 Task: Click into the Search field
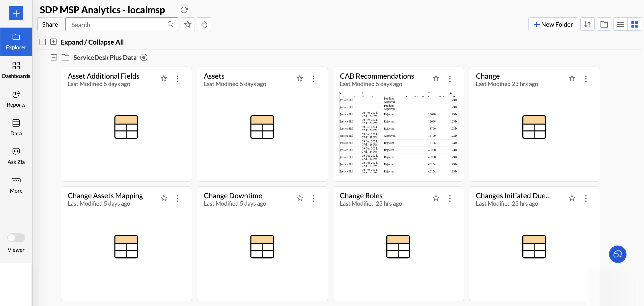pyautogui.click(x=118, y=24)
